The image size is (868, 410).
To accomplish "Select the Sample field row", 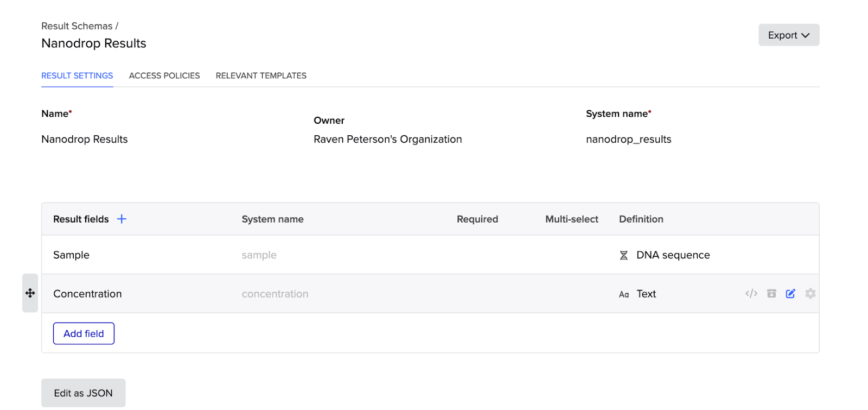I will click(x=71, y=255).
